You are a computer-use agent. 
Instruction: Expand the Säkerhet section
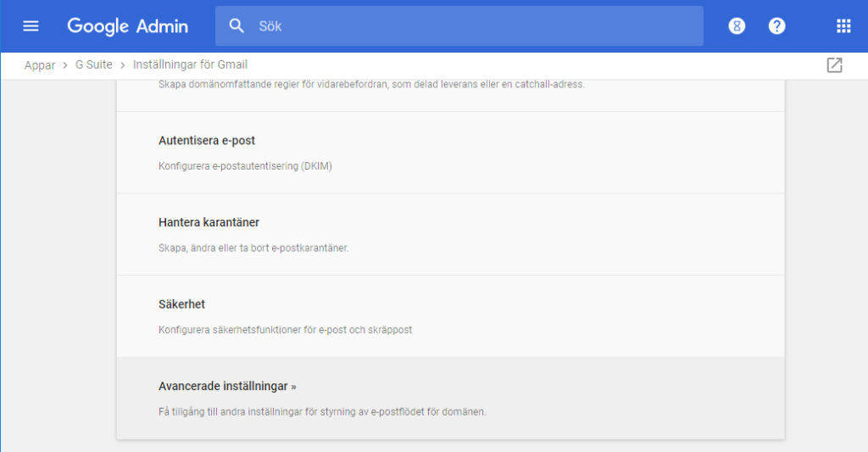pos(181,304)
